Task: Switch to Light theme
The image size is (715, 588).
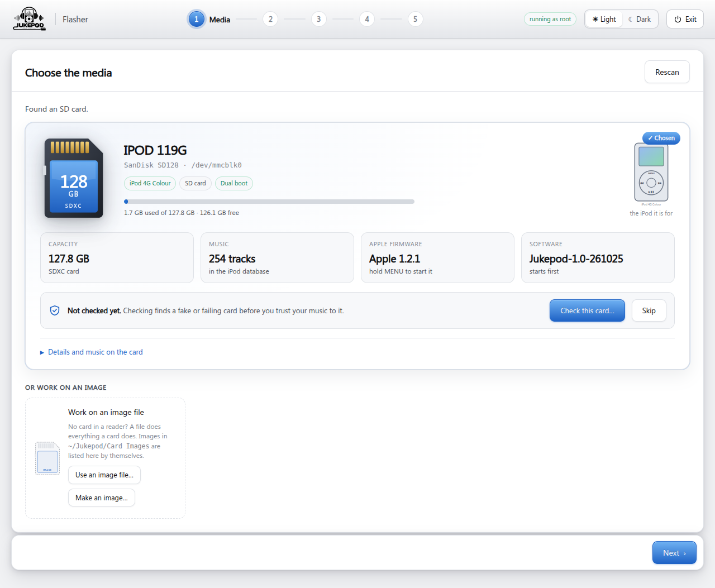Action: (604, 19)
